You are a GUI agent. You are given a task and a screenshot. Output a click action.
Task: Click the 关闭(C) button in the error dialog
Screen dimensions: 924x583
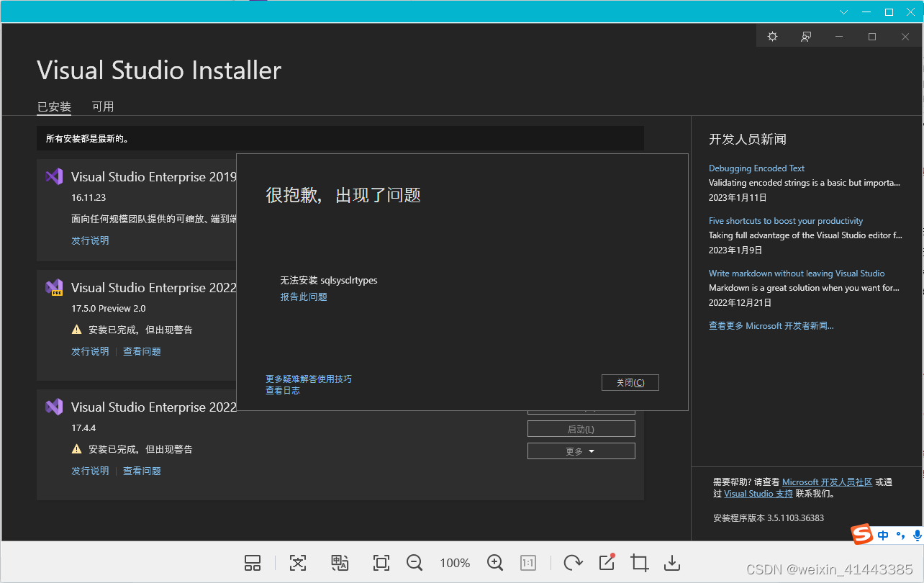pos(630,382)
